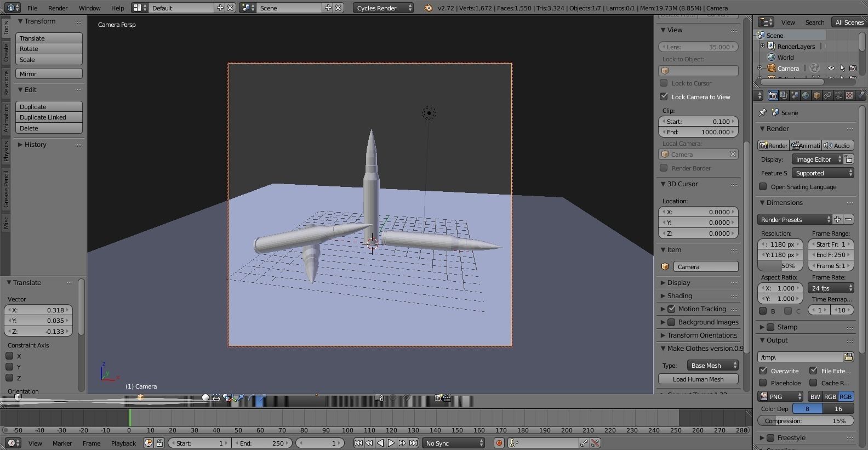Open the Cycles Render engine dropdown
868x450 pixels.
[x=384, y=8]
